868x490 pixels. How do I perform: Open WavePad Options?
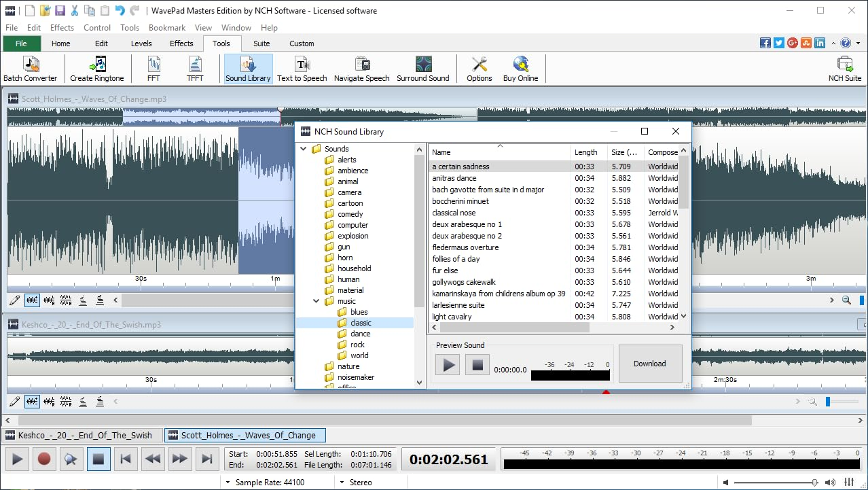click(478, 68)
